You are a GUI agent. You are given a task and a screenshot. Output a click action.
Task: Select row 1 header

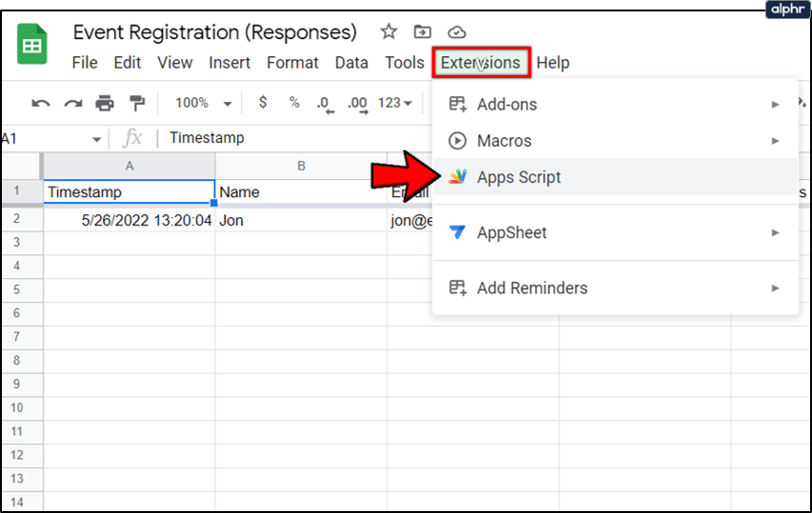point(16,191)
